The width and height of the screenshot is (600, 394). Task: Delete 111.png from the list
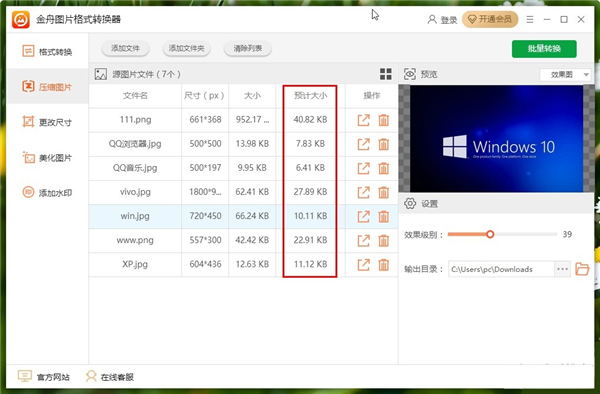(x=383, y=120)
